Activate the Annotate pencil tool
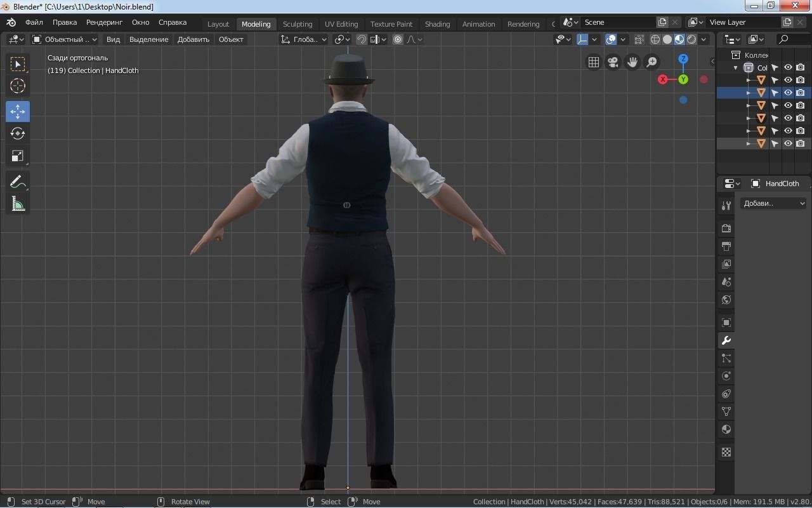The height and width of the screenshot is (508, 812). pos(18,182)
